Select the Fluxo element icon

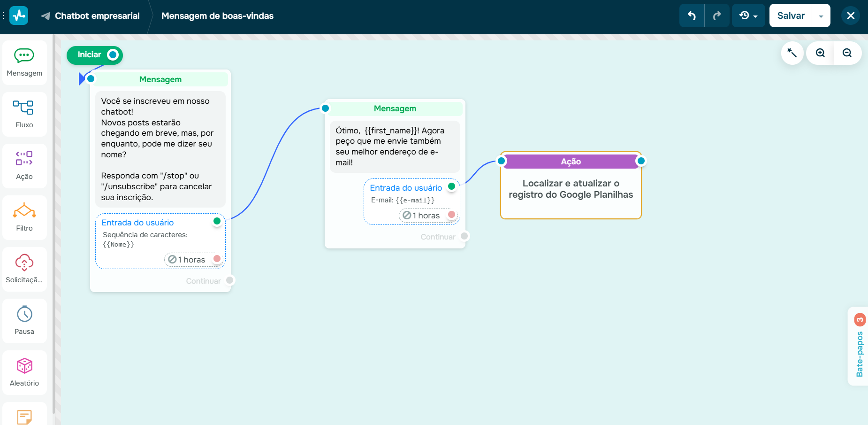pyautogui.click(x=24, y=114)
